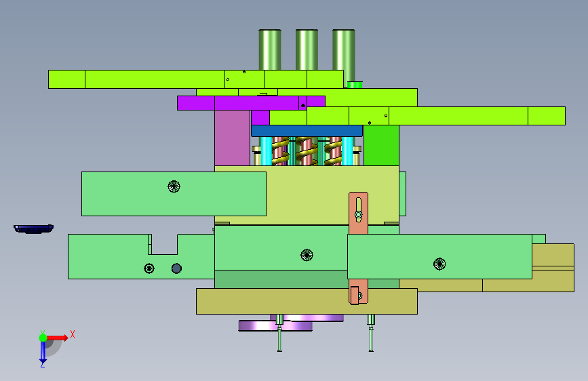The width and height of the screenshot is (588, 381).
Task: Select the olive base plate at the bottom
Action: click(307, 301)
